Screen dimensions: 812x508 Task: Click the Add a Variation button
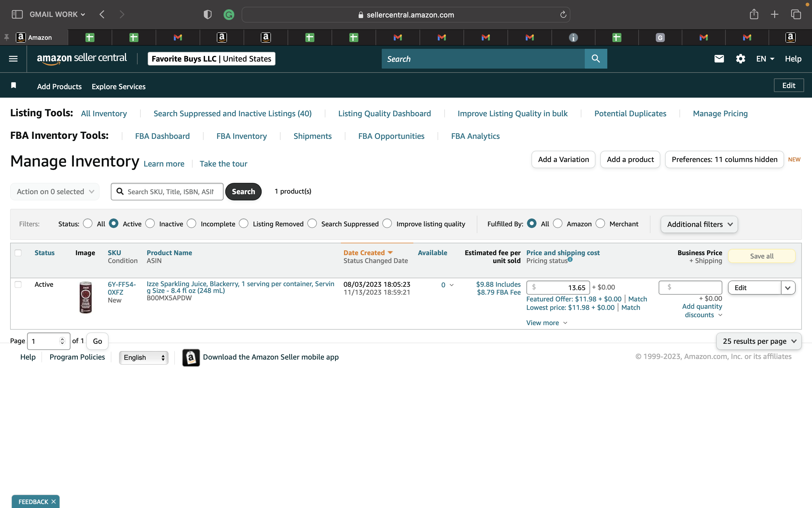point(563,159)
